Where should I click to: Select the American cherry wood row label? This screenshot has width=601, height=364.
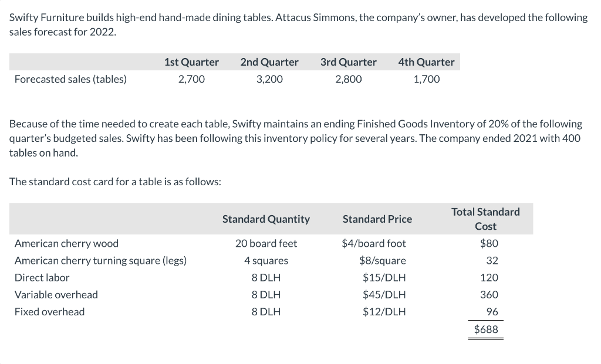(66, 243)
